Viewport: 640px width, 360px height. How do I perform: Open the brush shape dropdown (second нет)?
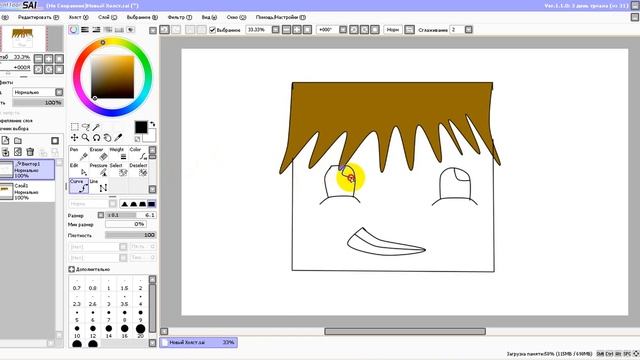click(x=123, y=258)
